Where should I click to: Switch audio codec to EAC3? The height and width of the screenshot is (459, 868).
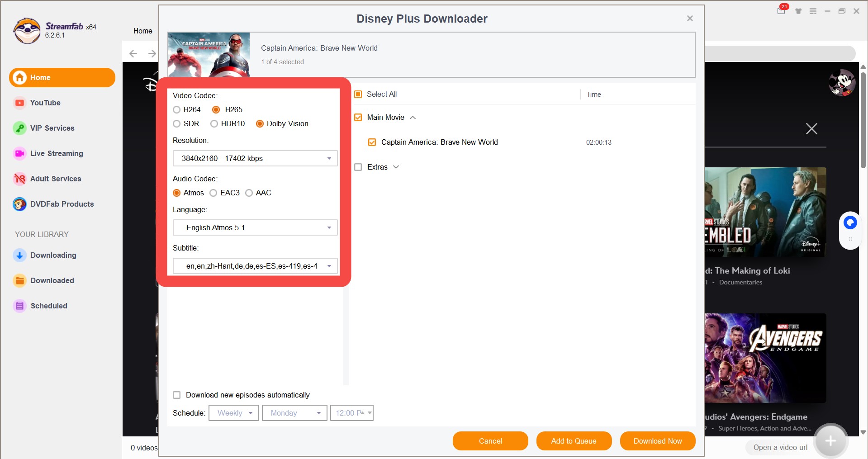213,193
